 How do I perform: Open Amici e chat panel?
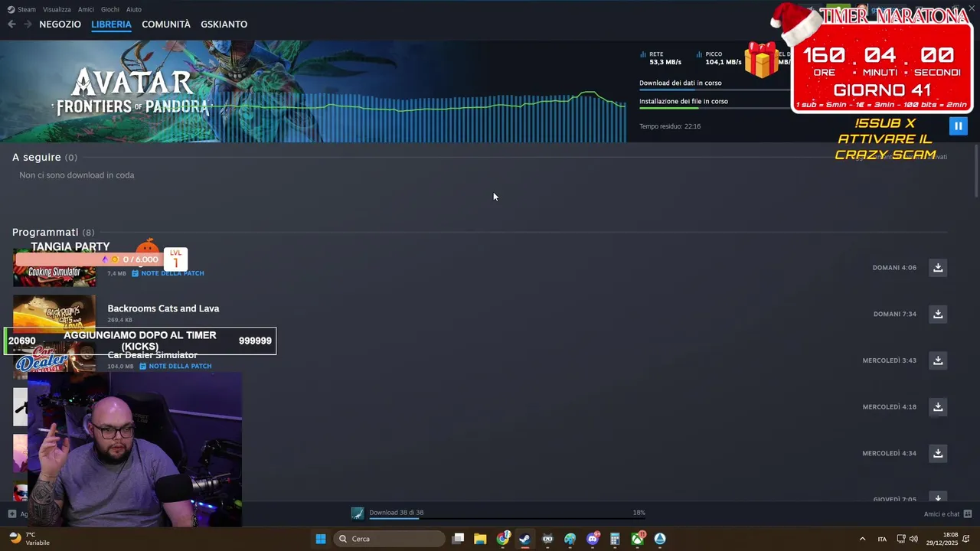click(948, 514)
